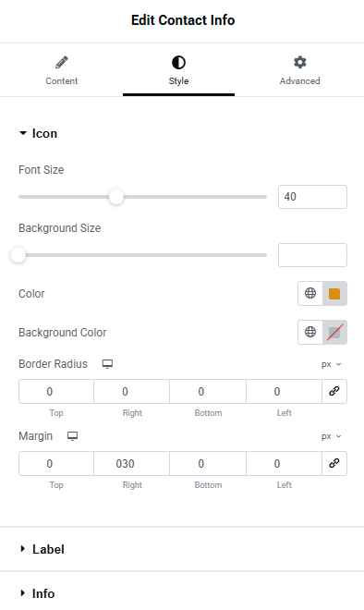Click the half-circle Style icon

[x=178, y=62]
